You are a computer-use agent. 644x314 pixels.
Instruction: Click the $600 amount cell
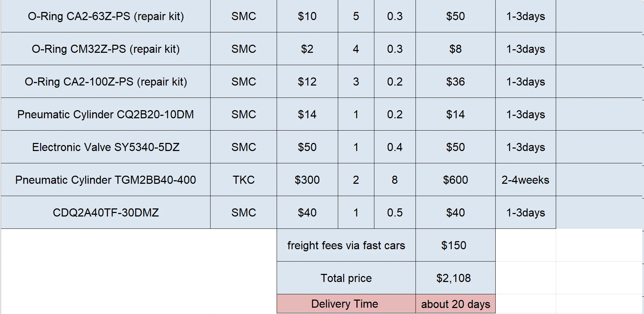[456, 180]
